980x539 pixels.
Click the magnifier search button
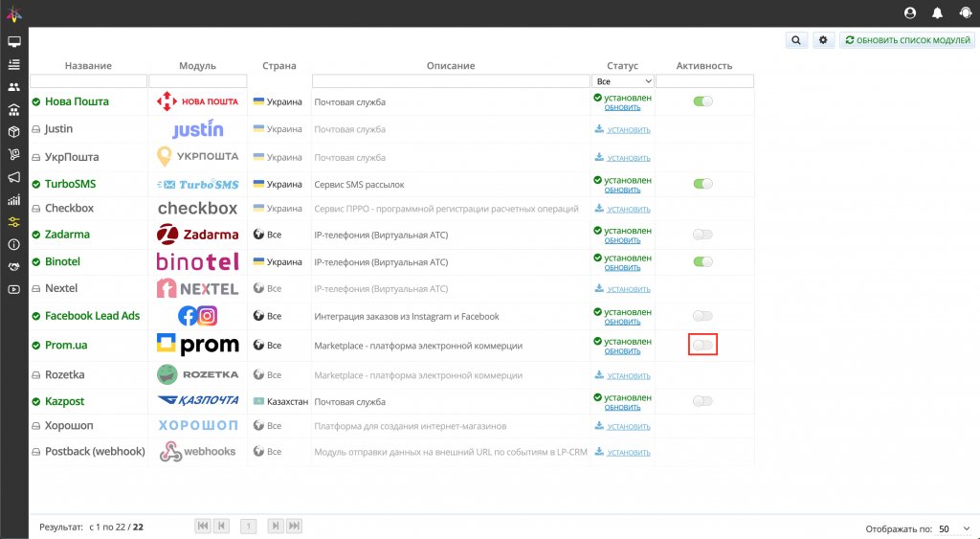tap(796, 40)
